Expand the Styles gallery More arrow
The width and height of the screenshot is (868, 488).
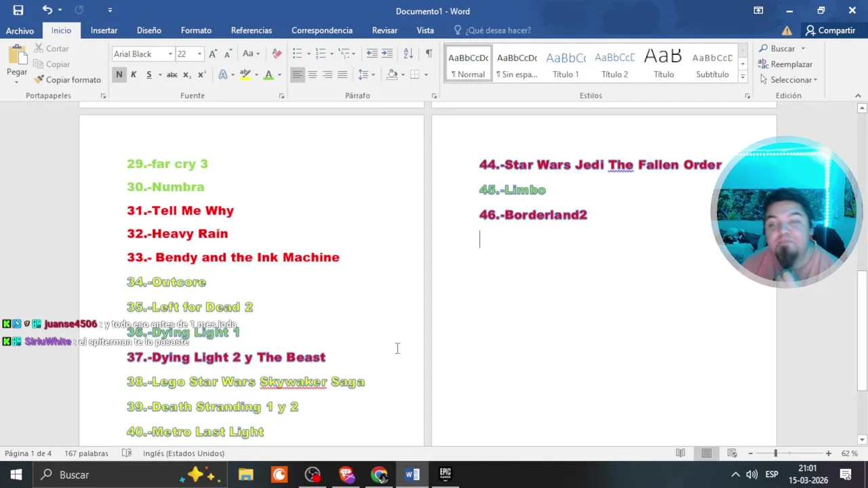pyautogui.click(x=743, y=77)
